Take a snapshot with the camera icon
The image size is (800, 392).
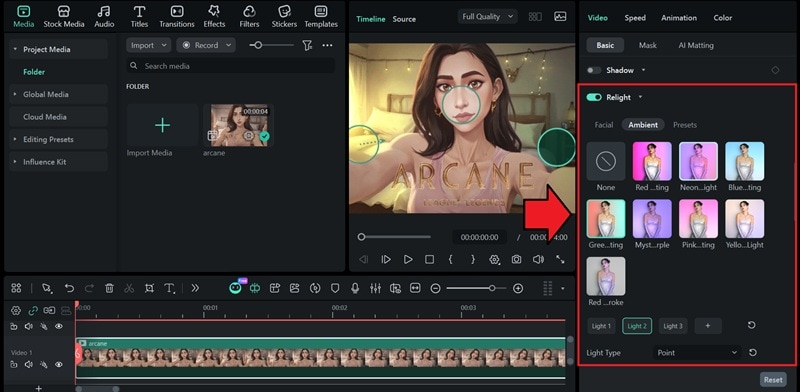point(516,259)
